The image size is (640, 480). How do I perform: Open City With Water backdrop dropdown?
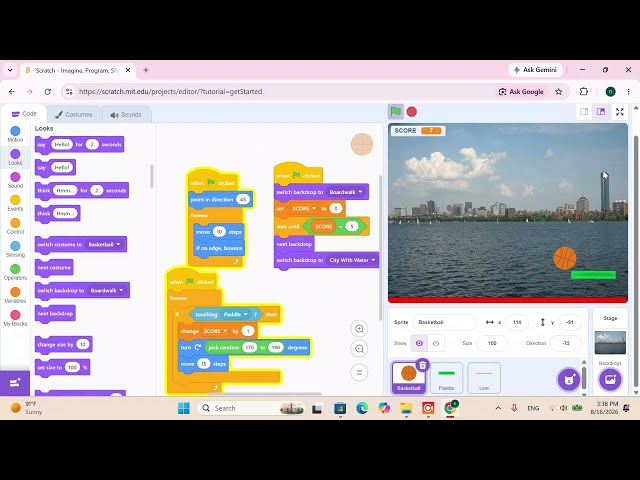point(352,260)
